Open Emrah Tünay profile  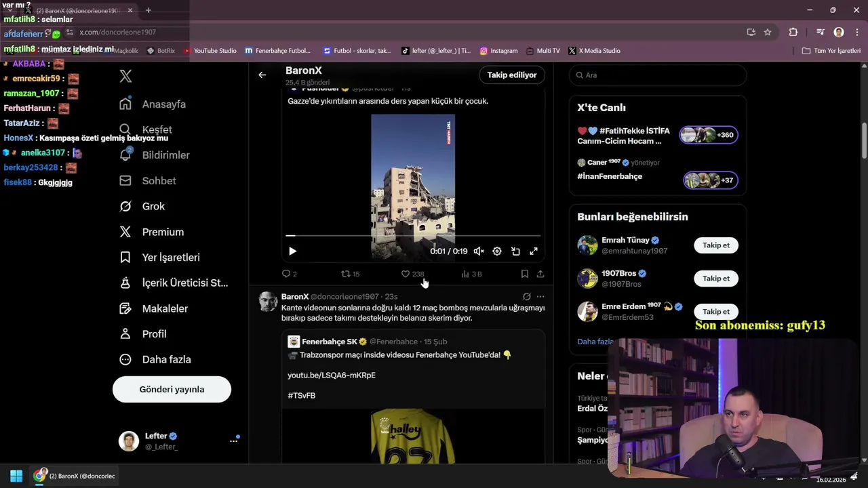625,240
